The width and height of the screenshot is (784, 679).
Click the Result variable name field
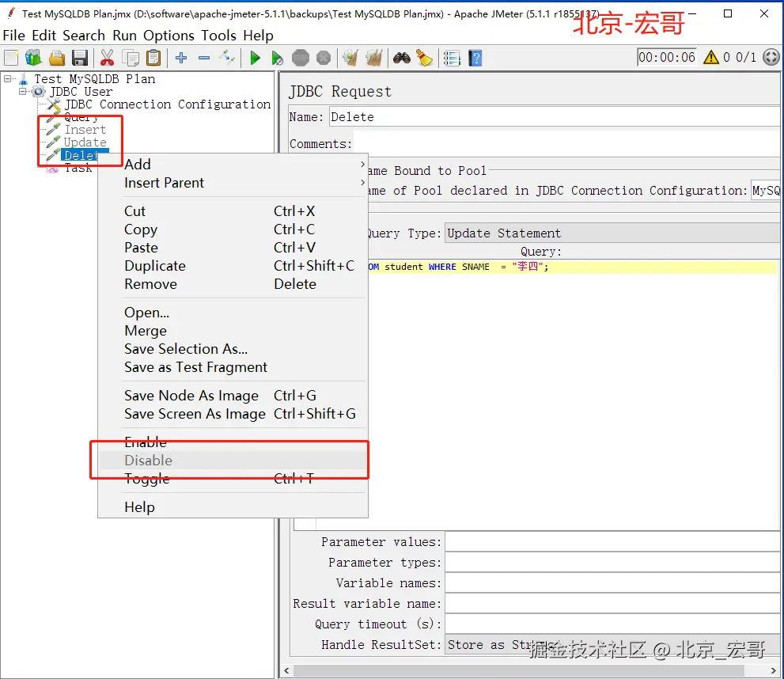(612, 604)
